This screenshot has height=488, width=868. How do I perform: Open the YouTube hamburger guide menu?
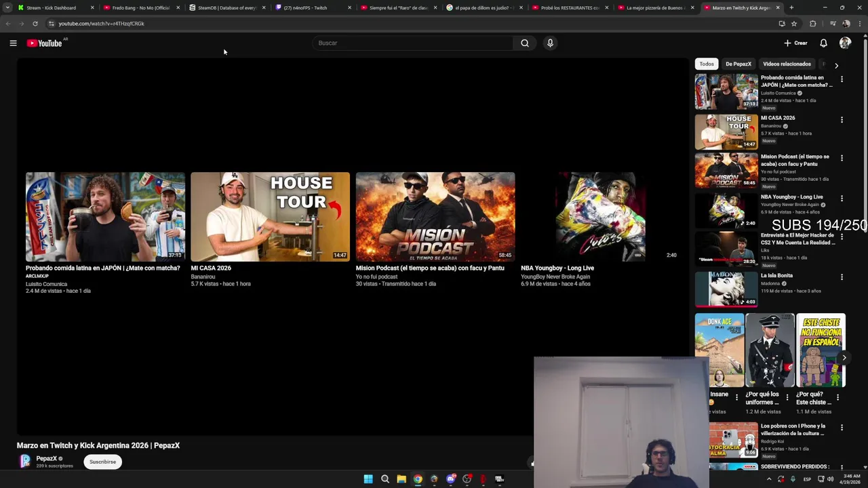[13, 43]
